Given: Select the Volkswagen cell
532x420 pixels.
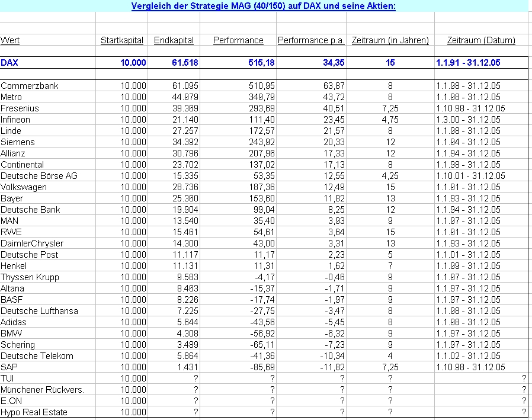Looking at the screenshot, I should point(24,187).
